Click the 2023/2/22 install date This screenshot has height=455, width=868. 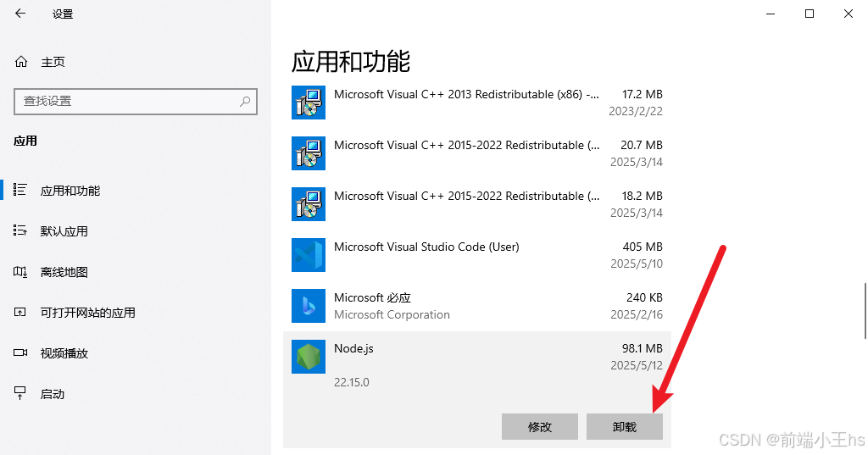tap(636, 111)
